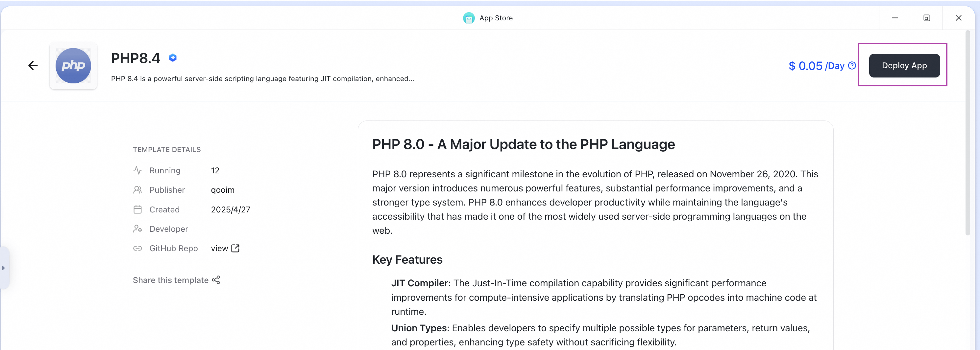Screen dimensions: 980x350
Task: Close the App Store window
Action: coord(958,18)
